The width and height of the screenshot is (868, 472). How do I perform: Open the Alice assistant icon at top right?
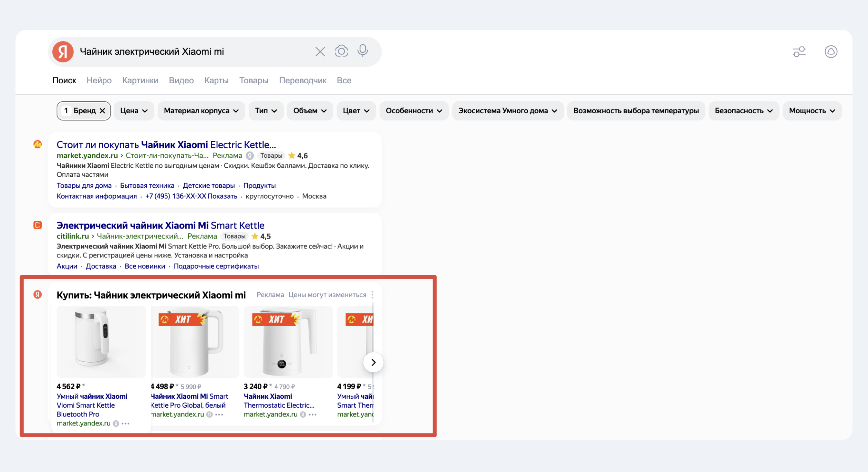click(831, 52)
